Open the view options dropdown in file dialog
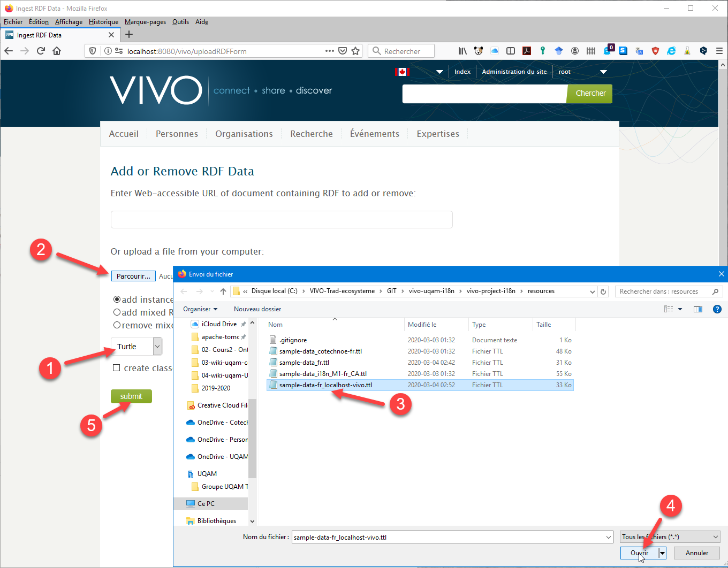 pyautogui.click(x=680, y=309)
